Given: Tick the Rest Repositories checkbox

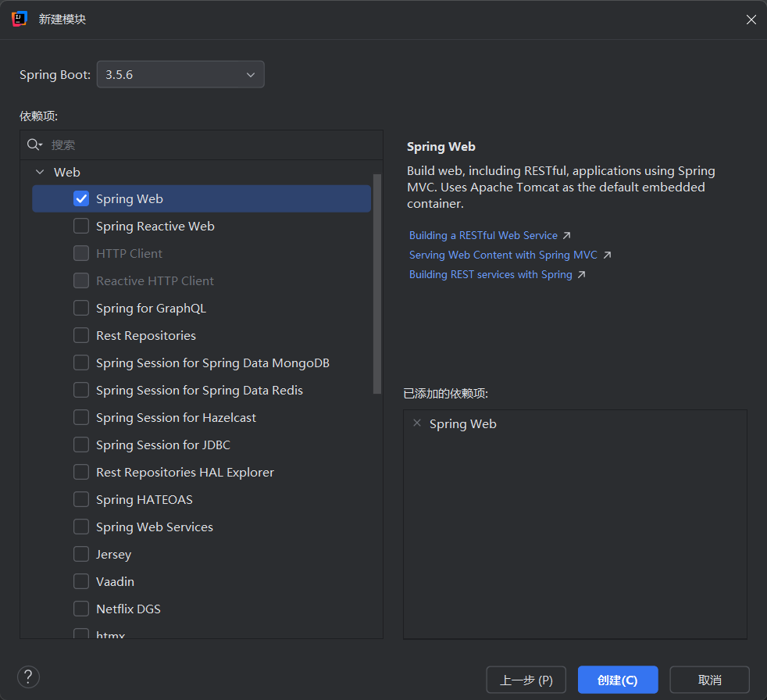Looking at the screenshot, I should (x=81, y=336).
